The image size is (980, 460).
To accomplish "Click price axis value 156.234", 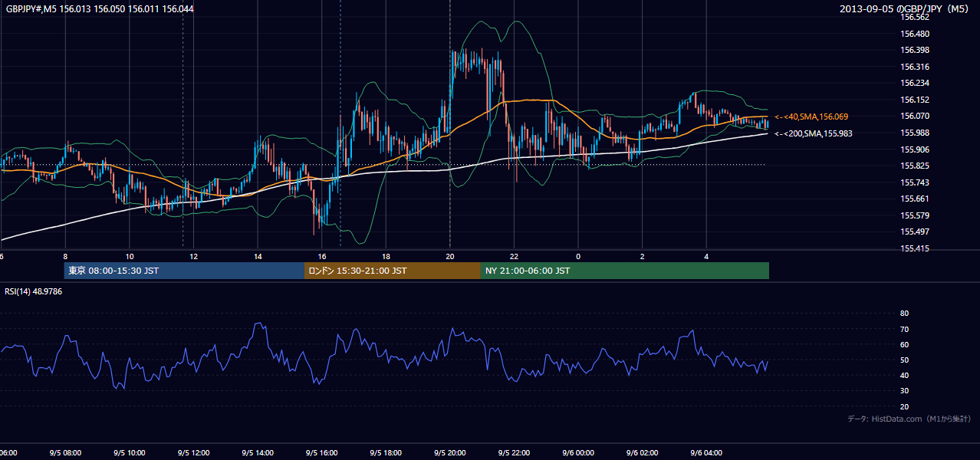I will pyautogui.click(x=914, y=83).
